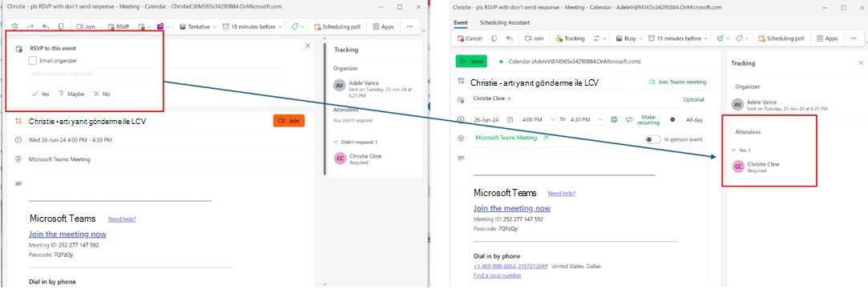This screenshot has width=868, height=293.
Task: Open the purple Teams icon dropdown
Action: tap(163, 26)
